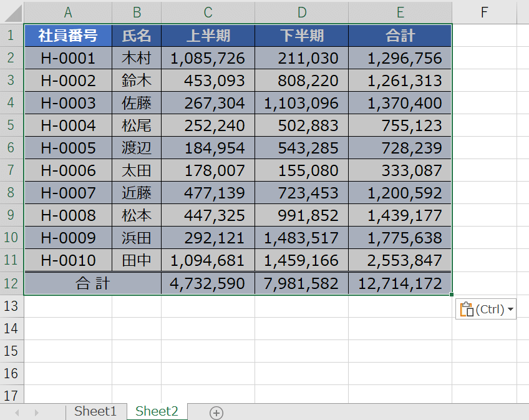This screenshot has width=529, height=420.
Task: Click the Select All corner triangle
Action: pos(12,12)
